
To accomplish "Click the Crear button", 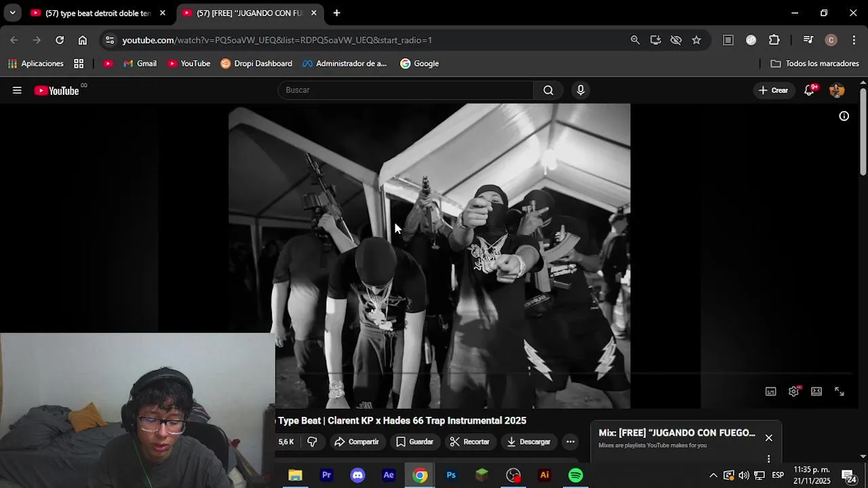I will coord(773,90).
